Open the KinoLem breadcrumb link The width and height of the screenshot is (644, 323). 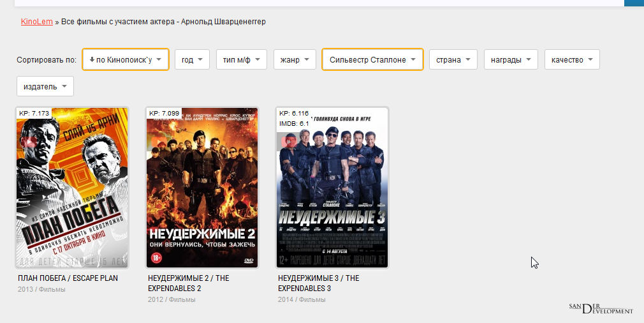pyautogui.click(x=36, y=22)
